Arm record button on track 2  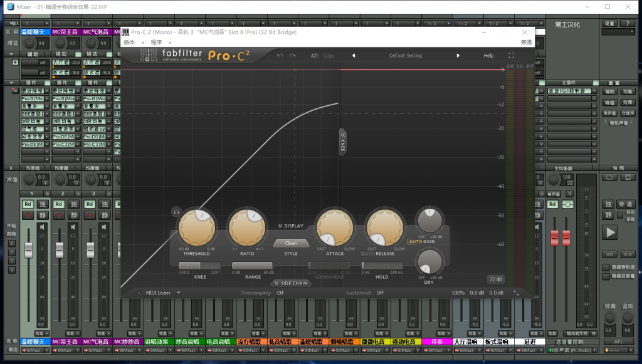tap(59, 215)
